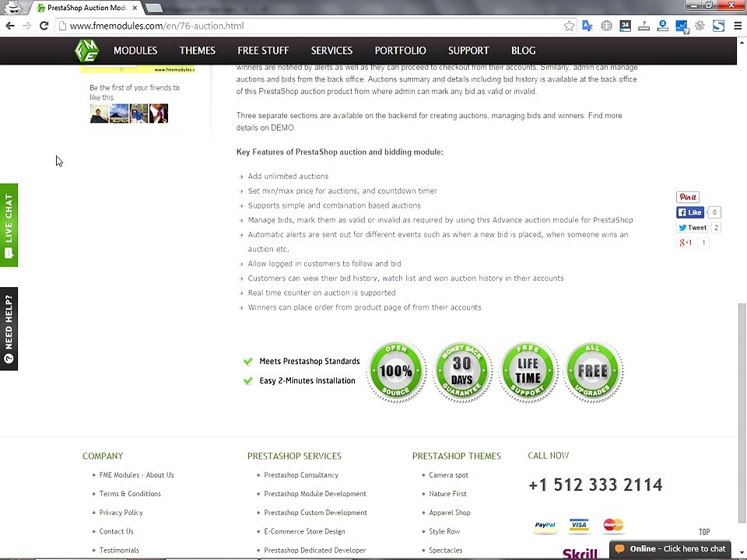Click the 30 Days Money Back badge
Screen dimensions: 747x560
(x=461, y=371)
